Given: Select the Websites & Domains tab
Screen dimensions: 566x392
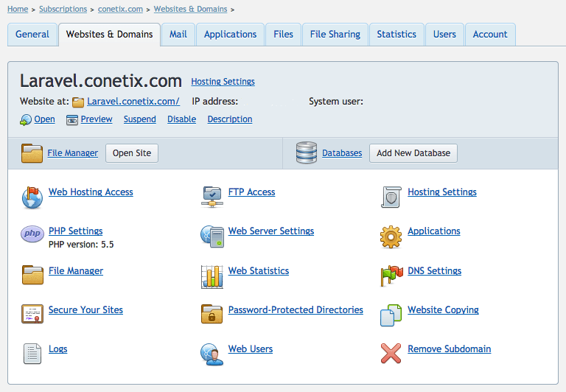Looking at the screenshot, I should click(109, 35).
